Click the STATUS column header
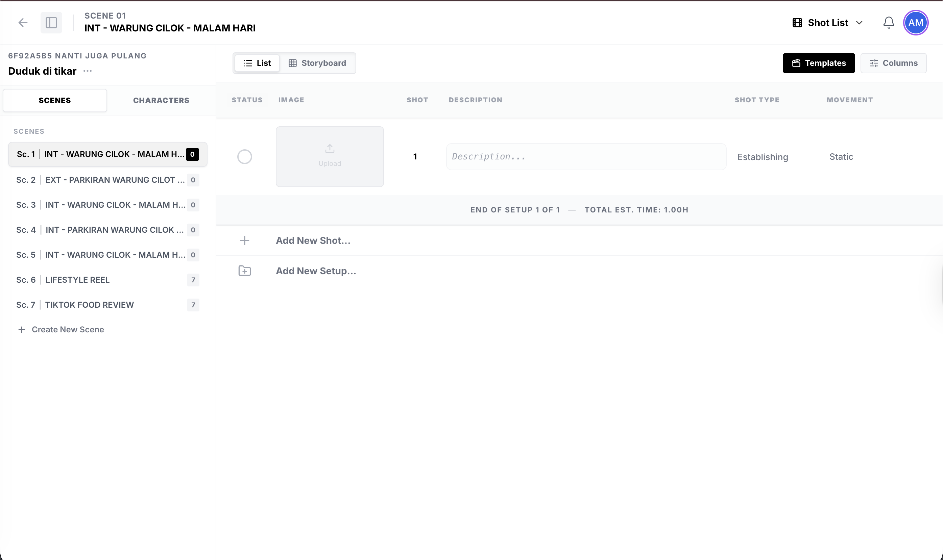Screen dimensions: 943x560 [247, 100]
